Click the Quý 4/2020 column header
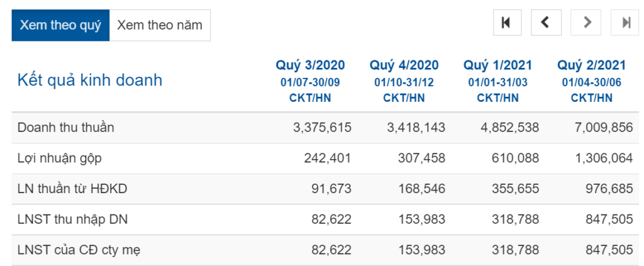644x266 pixels. click(x=404, y=65)
